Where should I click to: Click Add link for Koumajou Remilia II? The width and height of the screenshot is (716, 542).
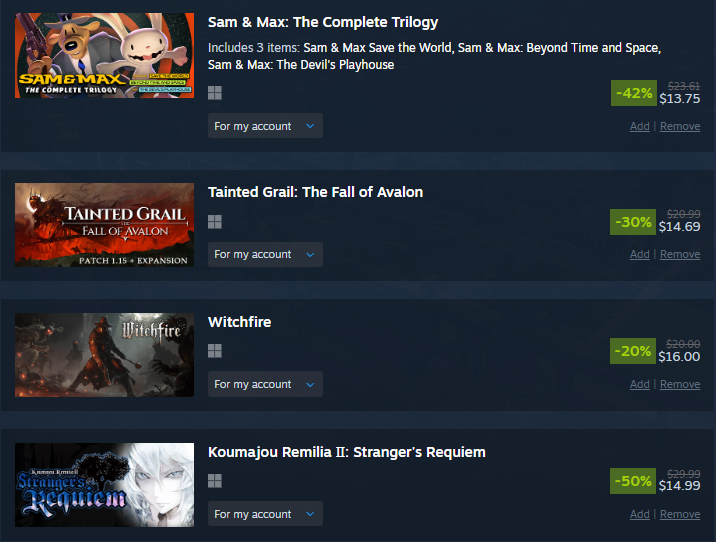tap(640, 514)
